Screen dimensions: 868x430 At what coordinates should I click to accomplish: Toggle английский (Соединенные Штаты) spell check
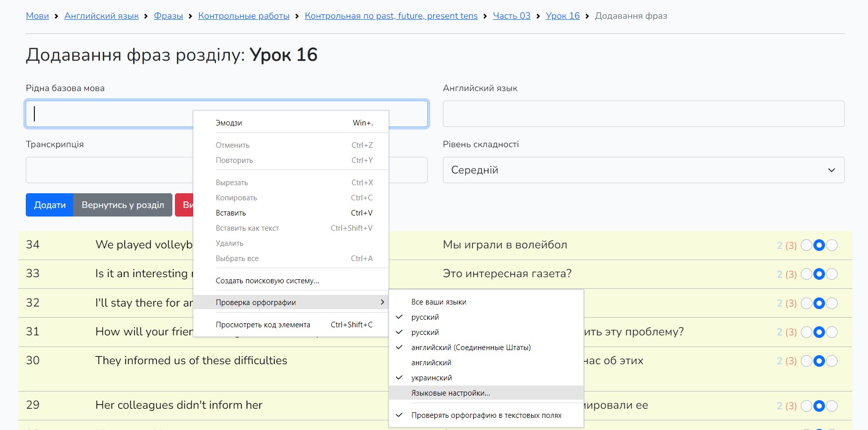[471, 348]
